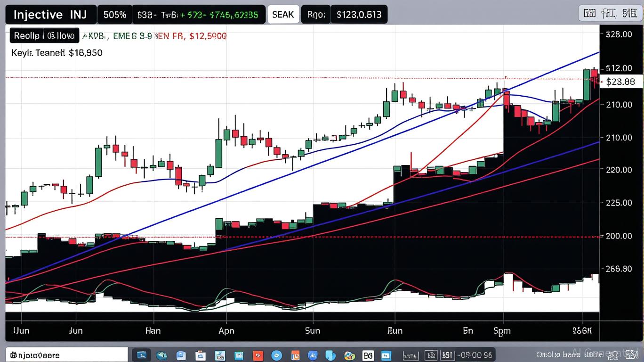Open the white B8 taskbar icon
The width and height of the screenshot is (644, 362).
(x=368, y=355)
